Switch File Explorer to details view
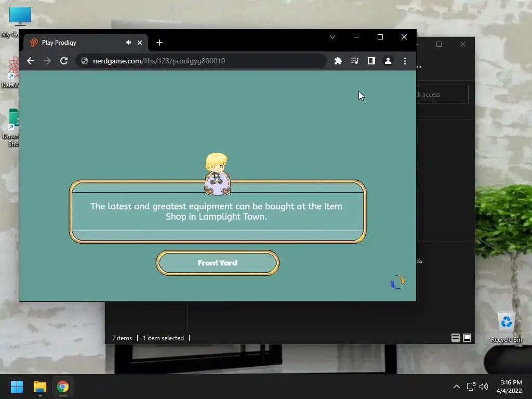This screenshot has height=399, width=532. pos(455,338)
